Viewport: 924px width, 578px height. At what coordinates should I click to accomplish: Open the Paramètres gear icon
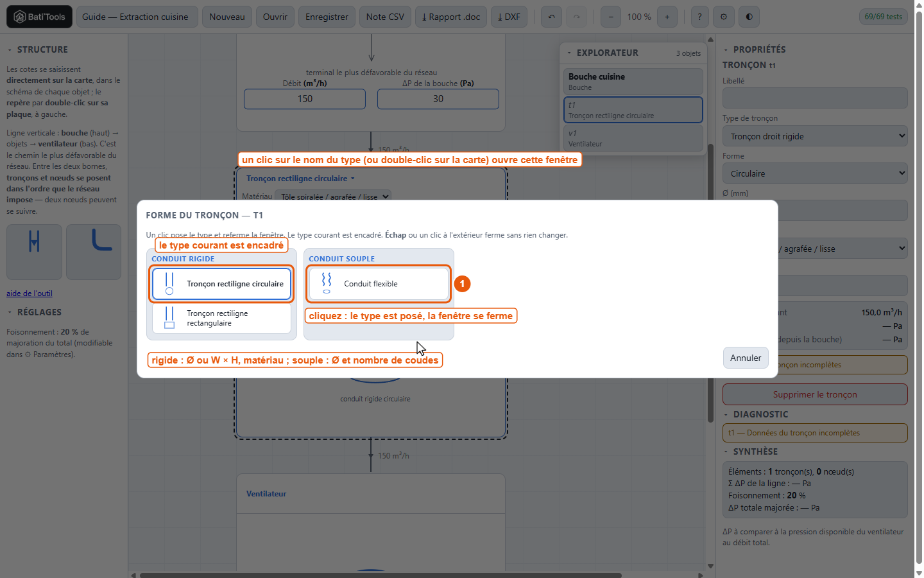pyautogui.click(x=724, y=17)
